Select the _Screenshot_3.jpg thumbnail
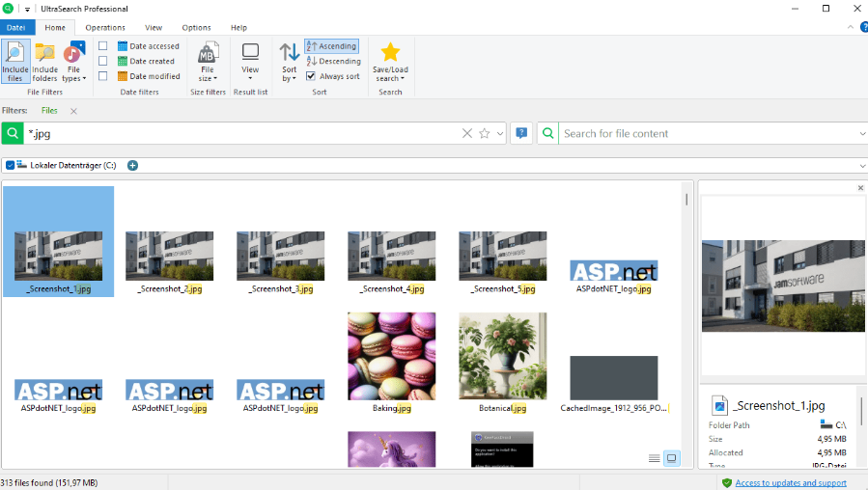868x490 pixels. click(281, 256)
